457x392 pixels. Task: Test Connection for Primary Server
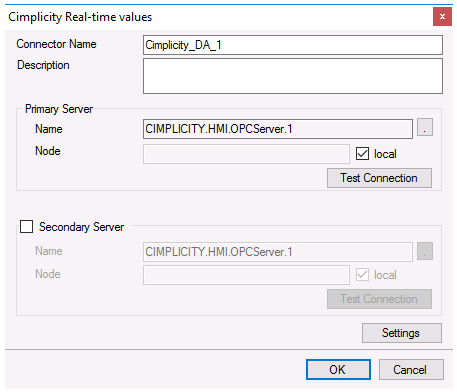379,178
